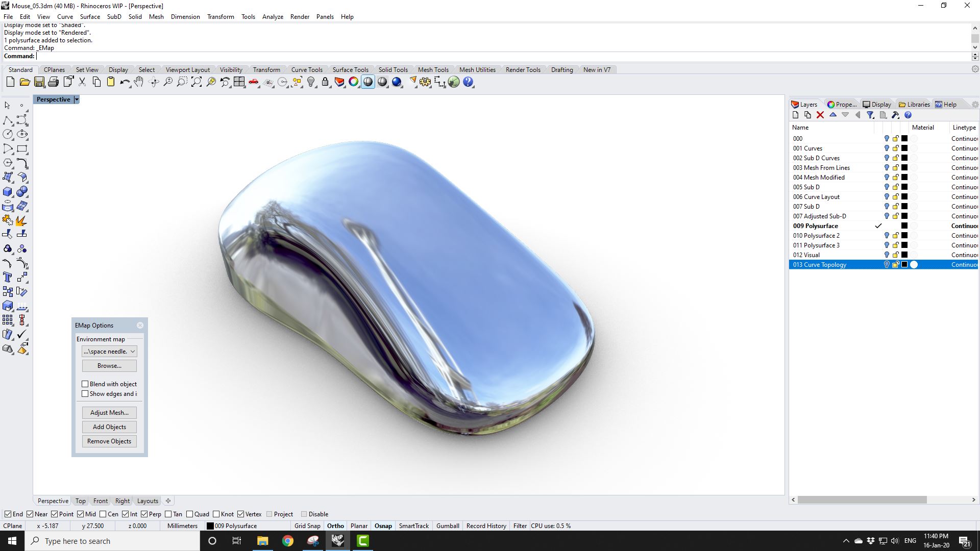Click material circle of 013 Curve Topology
The image size is (980, 551).
(914, 265)
